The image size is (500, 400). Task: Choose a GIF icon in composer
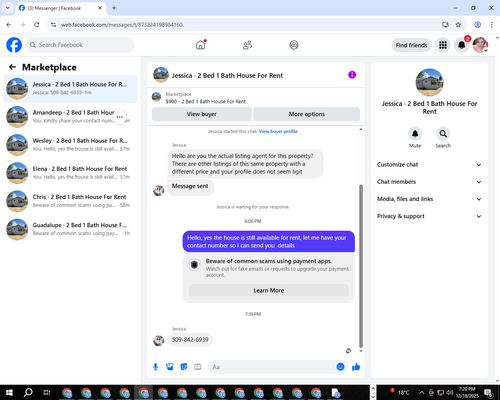(x=198, y=367)
